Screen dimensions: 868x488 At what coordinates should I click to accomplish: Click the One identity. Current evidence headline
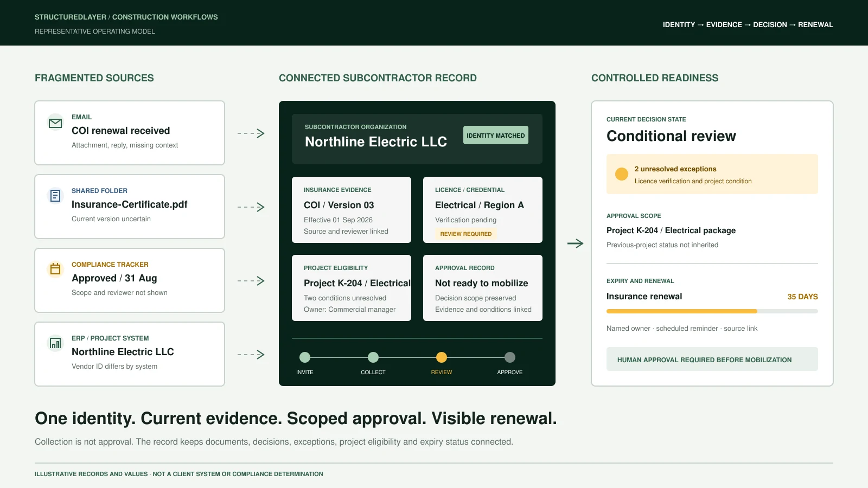tap(296, 419)
